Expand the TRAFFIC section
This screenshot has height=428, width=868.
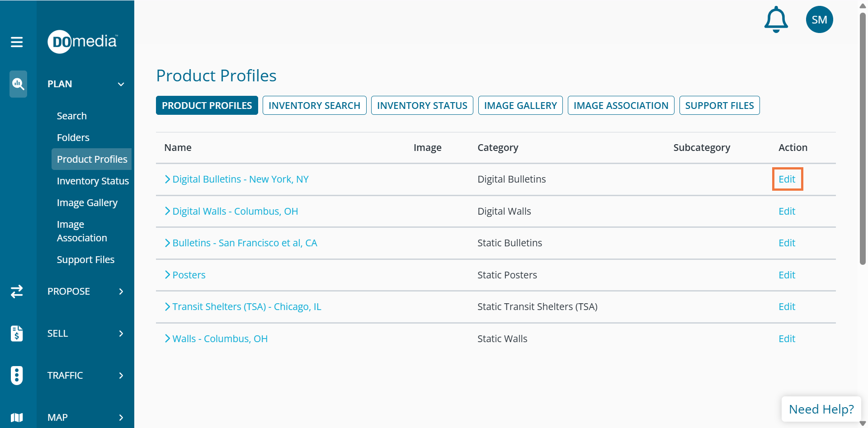[121, 376]
